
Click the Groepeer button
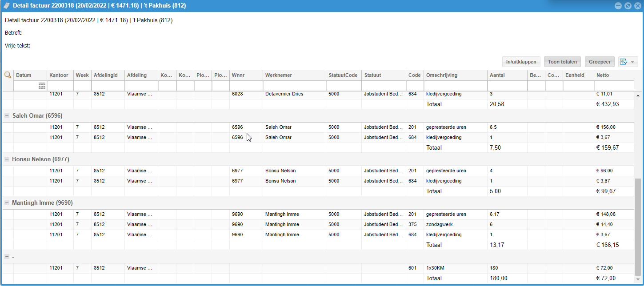(600, 62)
